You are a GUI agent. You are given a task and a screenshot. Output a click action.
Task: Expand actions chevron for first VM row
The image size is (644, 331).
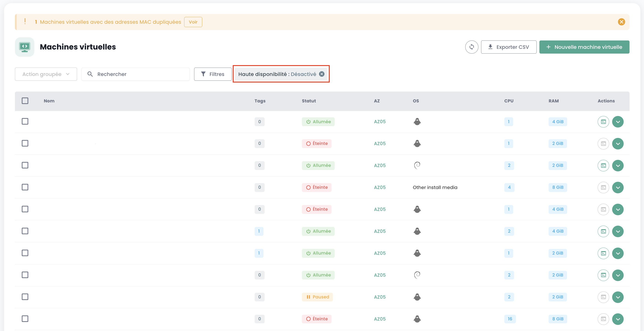(x=618, y=122)
